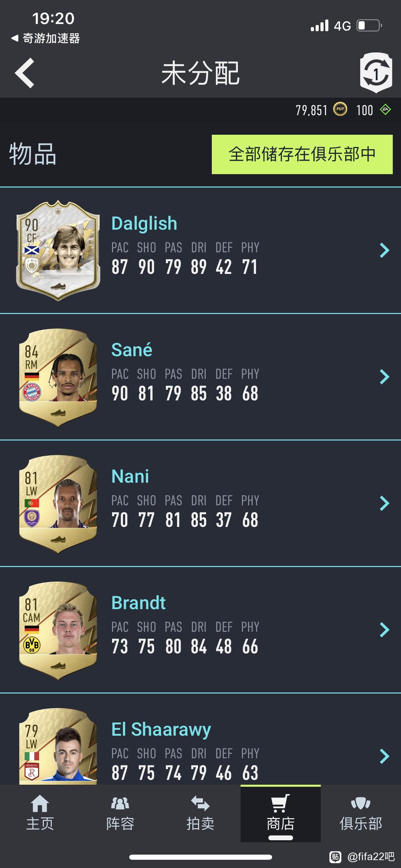Return to 奇游加速器 app link

pos(46,38)
